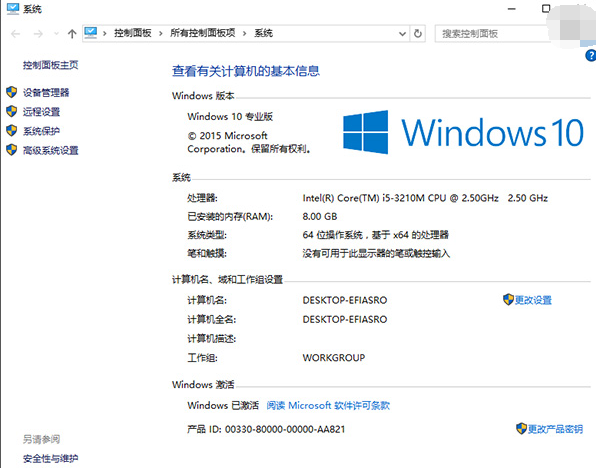Open 更改设置 link for computer name
The height and width of the screenshot is (468, 596).
point(533,300)
